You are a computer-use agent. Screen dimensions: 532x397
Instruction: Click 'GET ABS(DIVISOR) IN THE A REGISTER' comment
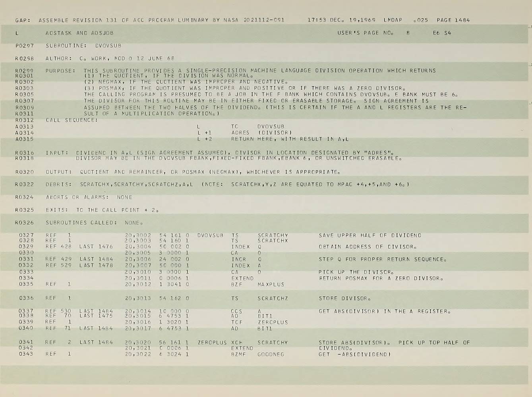tap(385, 311)
